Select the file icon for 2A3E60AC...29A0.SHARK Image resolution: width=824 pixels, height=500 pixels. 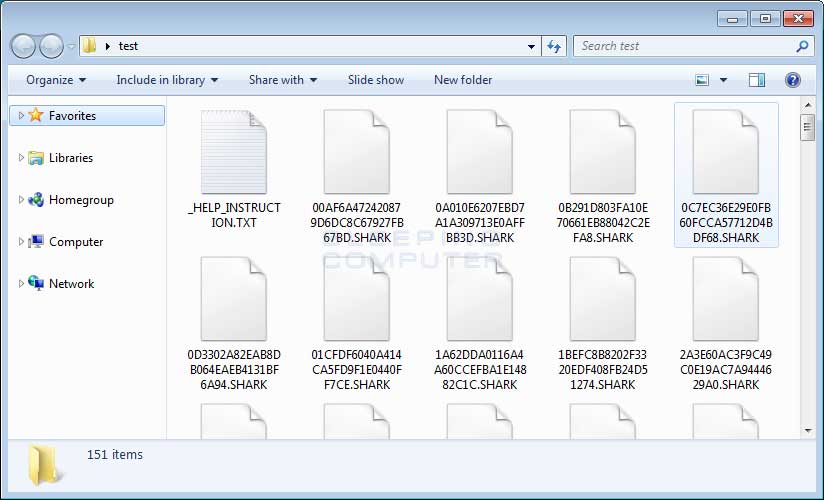click(x=726, y=299)
